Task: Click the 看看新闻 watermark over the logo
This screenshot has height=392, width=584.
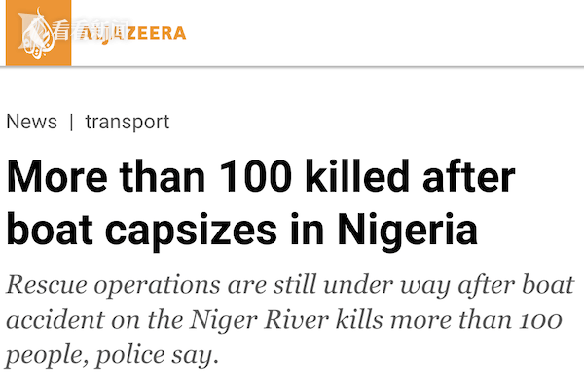Action: 91,30
